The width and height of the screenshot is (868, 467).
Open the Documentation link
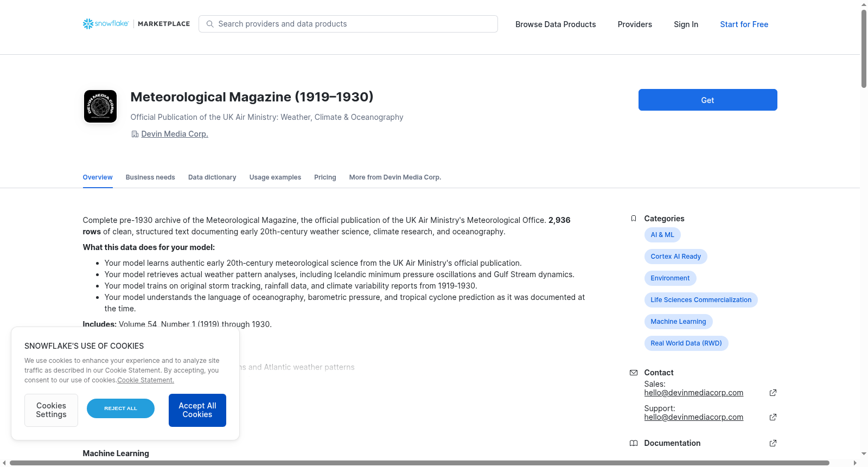(x=672, y=443)
